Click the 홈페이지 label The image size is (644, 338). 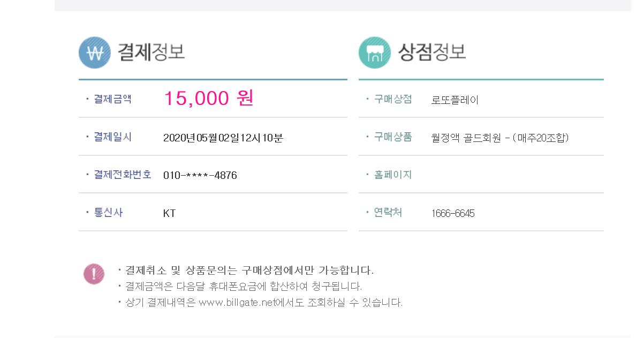point(393,175)
